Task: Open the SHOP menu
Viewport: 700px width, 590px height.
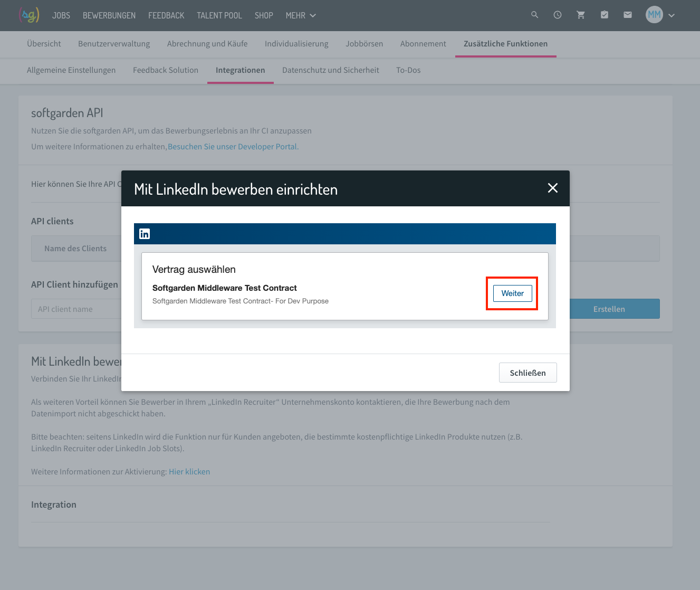Action: click(264, 15)
